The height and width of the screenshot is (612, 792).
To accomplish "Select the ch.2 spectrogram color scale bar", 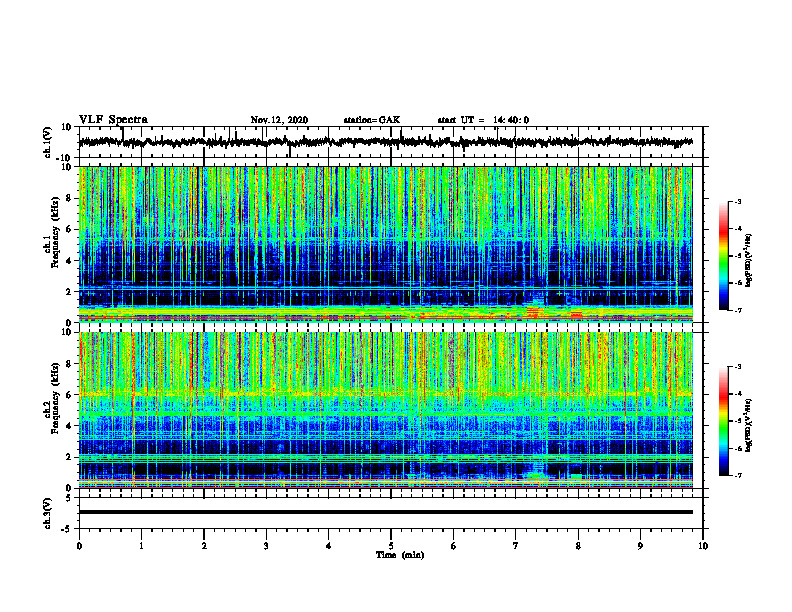I will click(x=724, y=421).
